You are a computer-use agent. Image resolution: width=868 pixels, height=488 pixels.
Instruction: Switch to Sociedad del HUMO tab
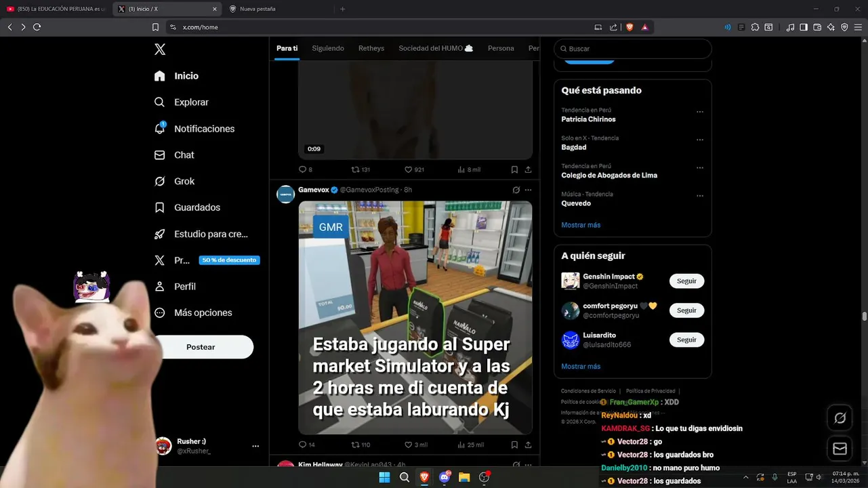pos(436,48)
